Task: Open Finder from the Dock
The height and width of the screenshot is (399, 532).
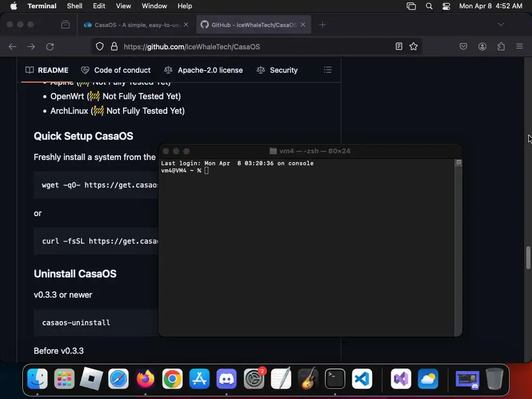Action: click(37, 379)
